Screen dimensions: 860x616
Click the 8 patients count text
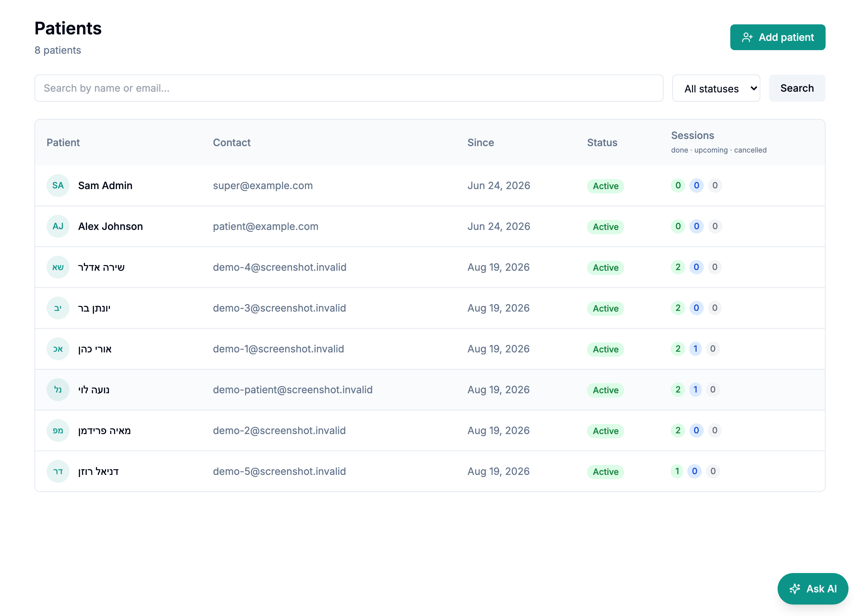click(58, 50)
